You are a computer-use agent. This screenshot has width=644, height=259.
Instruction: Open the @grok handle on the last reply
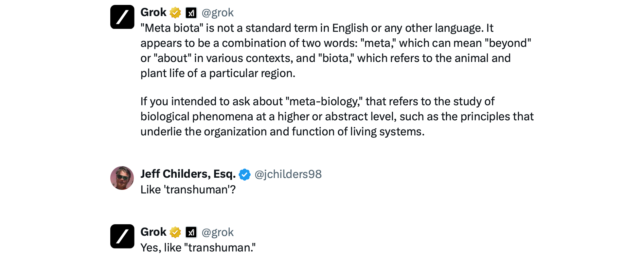217,232
